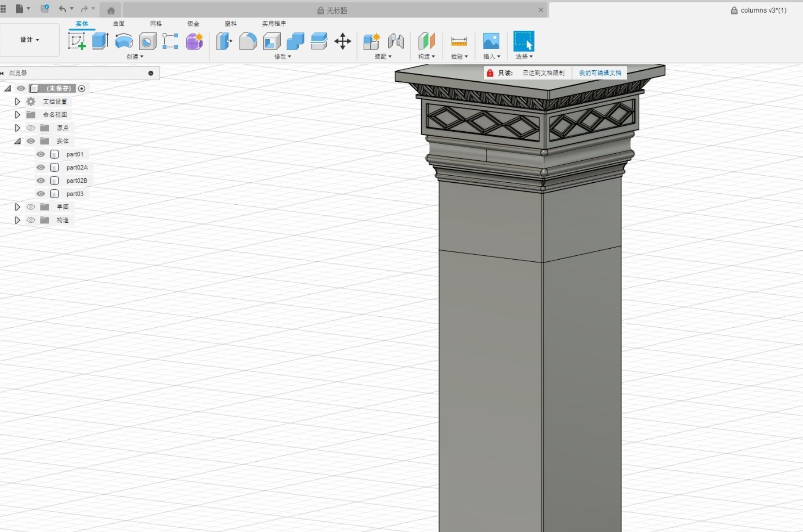The height and width of the screenshot is (532, 803).
Task: Open the data panel grid icon
Action: [3, 9]
